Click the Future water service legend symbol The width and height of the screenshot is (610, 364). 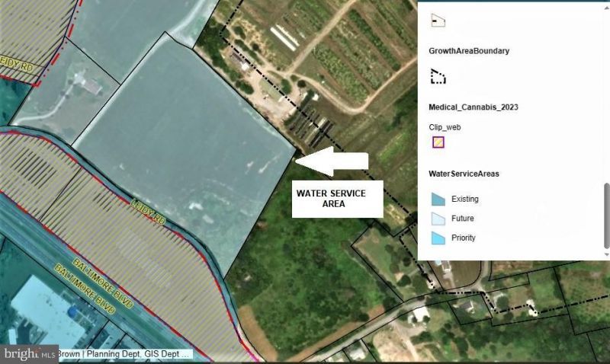(438, 219)
